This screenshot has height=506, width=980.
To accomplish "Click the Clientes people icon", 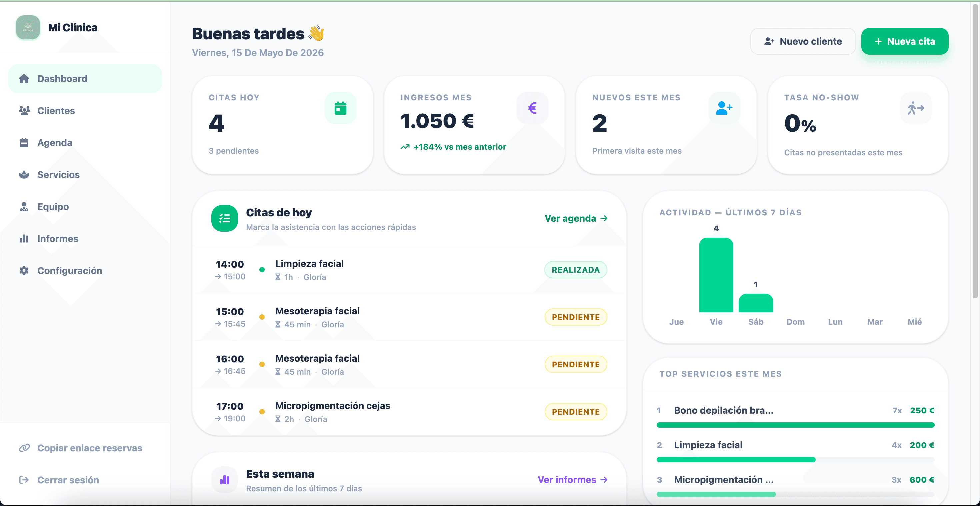I will tap(24, 111).
